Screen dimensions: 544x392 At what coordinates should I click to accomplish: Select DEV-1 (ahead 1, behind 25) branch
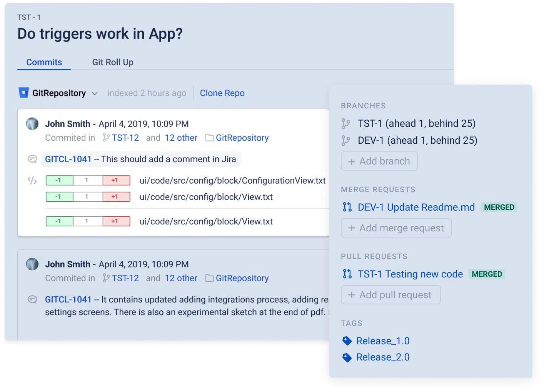click(x=417, y=140)
